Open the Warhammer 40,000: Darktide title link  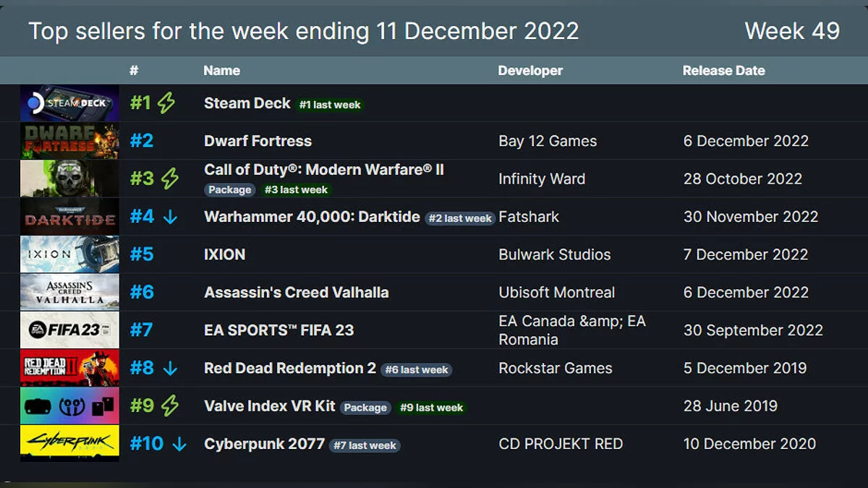312,217
